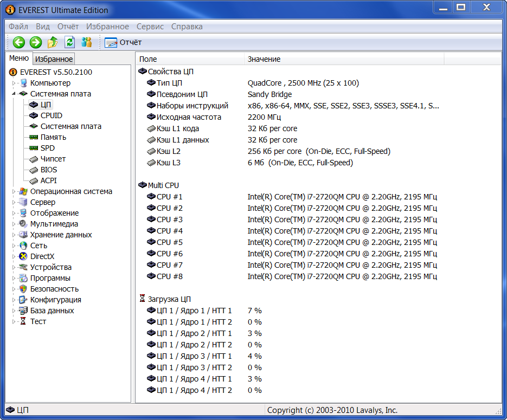507x420 pixels.
Task: Click the Компьютер monitor icon
Action: click(x=23, y=83)
